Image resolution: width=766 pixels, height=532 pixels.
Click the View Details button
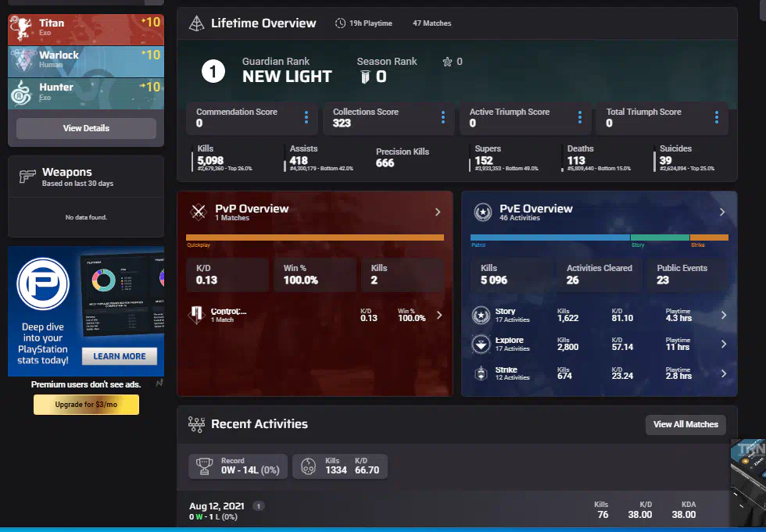[86, 128]
